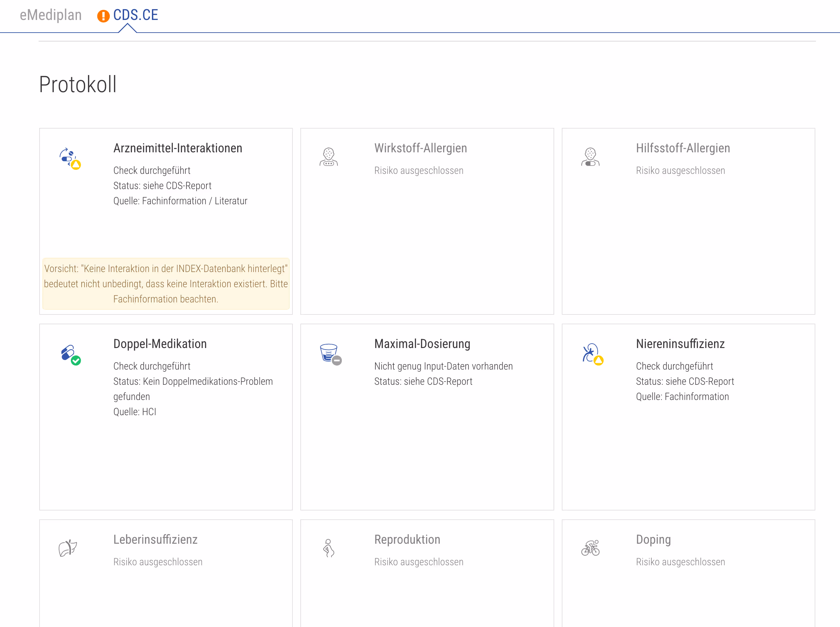Click the Maximal-Dosierung measuring cup icon
The height and width of the screenshot is (627, 840).
(x=331, y=354)
